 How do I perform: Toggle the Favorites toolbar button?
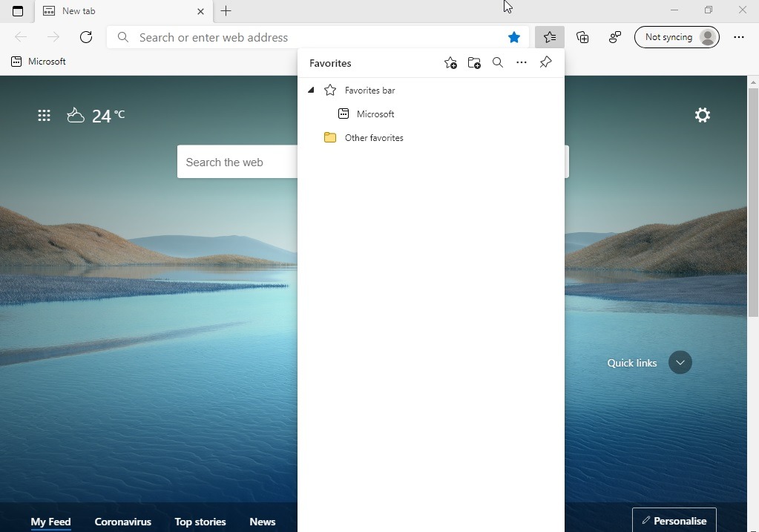[x=549, y=37]
